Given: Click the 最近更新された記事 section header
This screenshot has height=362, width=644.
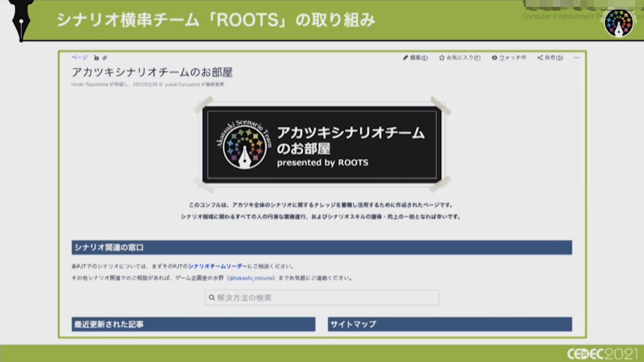Looking at the screenshot, I should point(193,324).
